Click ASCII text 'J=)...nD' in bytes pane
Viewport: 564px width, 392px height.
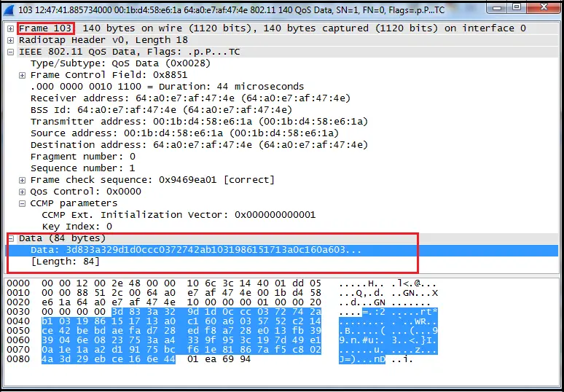pos(362,359)
